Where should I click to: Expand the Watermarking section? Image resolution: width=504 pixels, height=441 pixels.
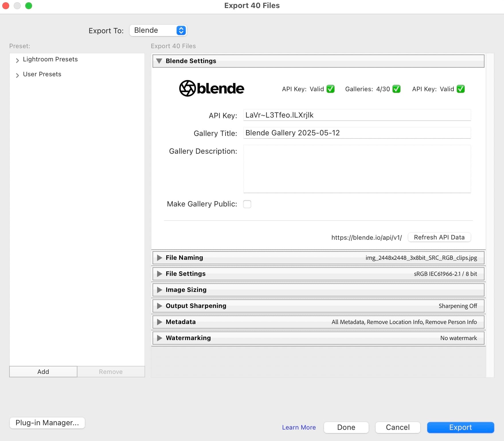point(159,338)
